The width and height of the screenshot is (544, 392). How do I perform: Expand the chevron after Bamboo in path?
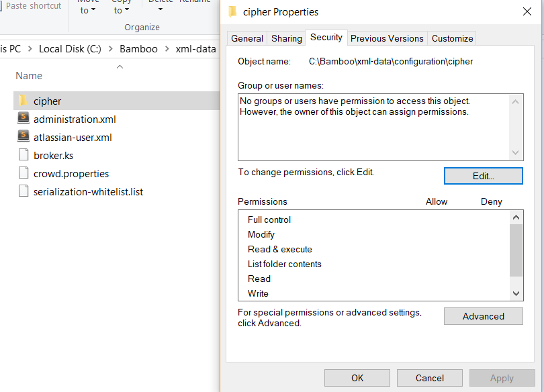click(x=167, y=49)
